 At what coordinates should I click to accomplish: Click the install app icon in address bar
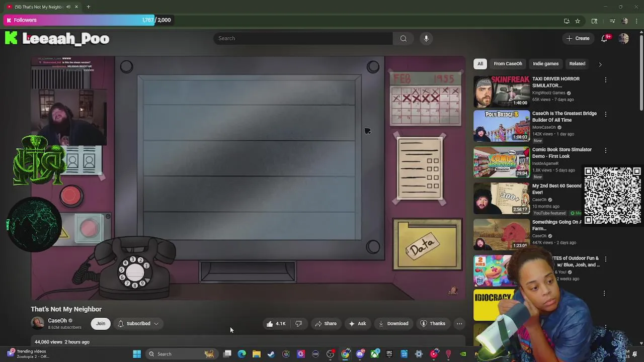pyautogui.click(x=567, y=21)
